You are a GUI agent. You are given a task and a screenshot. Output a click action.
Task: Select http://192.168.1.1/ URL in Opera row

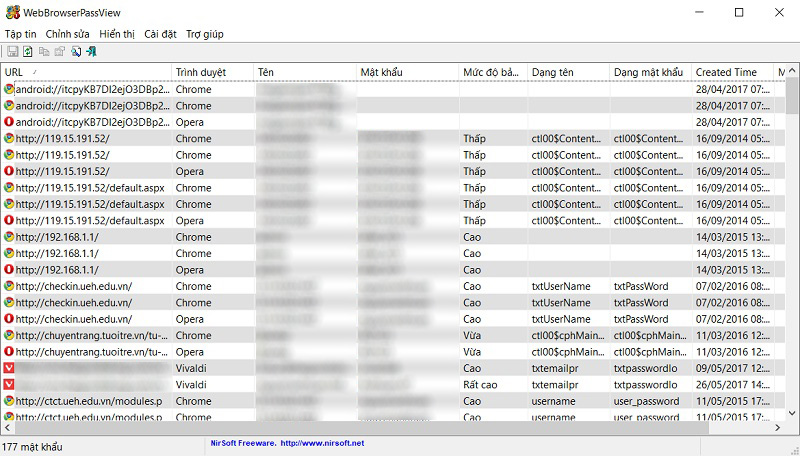tap(57, 269)
